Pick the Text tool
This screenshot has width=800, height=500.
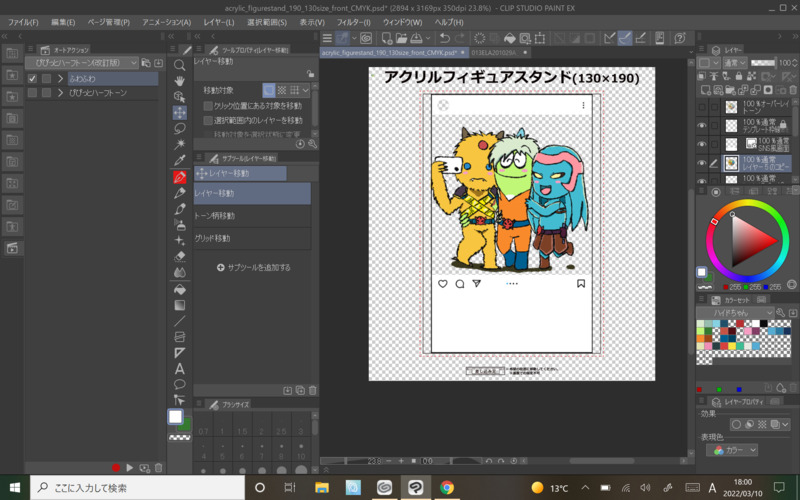click(x=180, y=369)
